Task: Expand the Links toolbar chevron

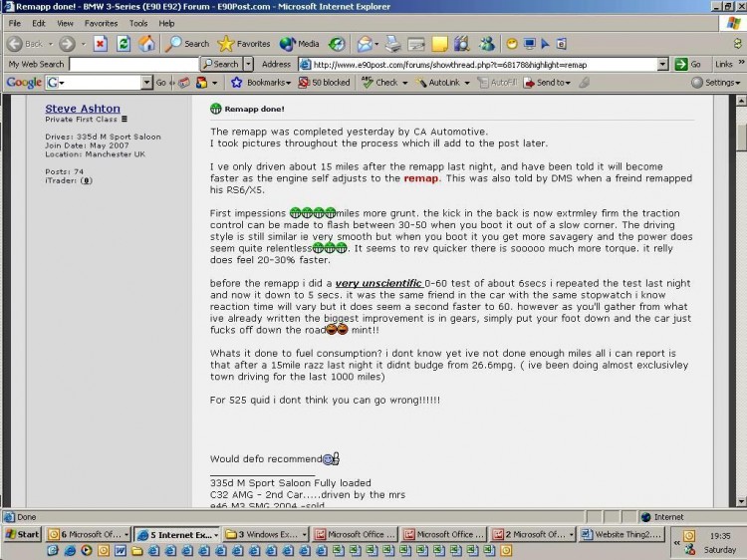Action: click(741, 63)
